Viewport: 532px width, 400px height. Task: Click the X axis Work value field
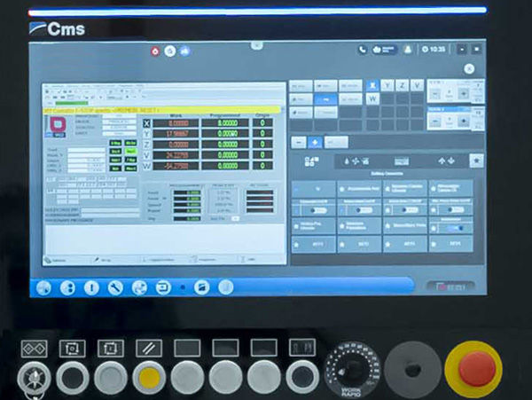click(x=177, y=122)
